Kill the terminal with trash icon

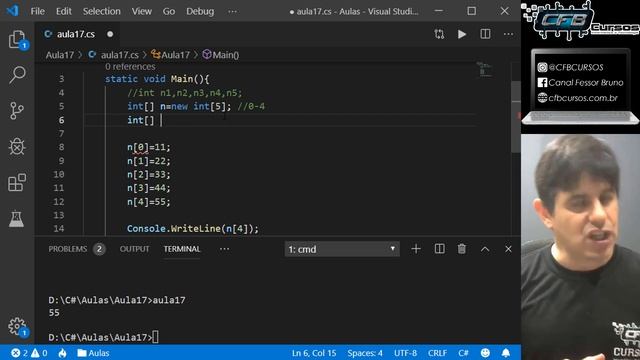pyautogui.click(x=462, y=249)
